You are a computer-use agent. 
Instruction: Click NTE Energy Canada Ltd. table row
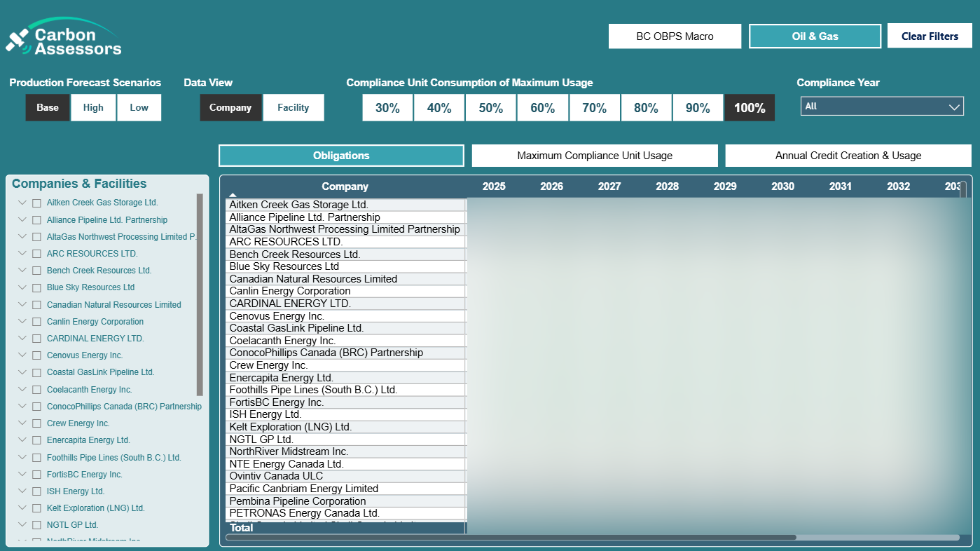point(346,464)
